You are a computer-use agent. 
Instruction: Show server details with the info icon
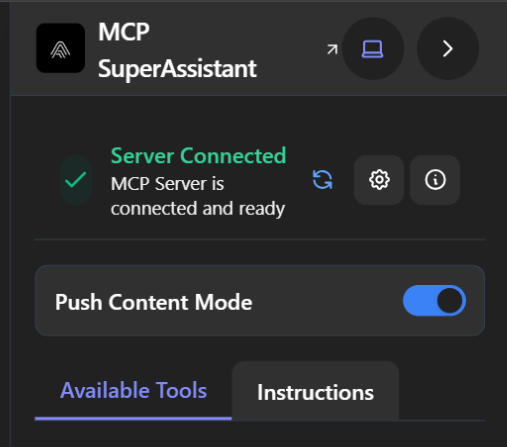(435, 180)
